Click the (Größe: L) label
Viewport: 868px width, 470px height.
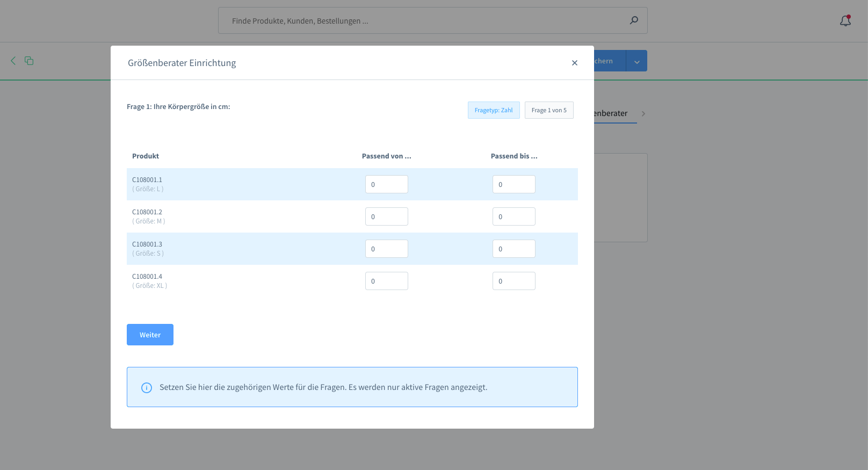[148, 189]
